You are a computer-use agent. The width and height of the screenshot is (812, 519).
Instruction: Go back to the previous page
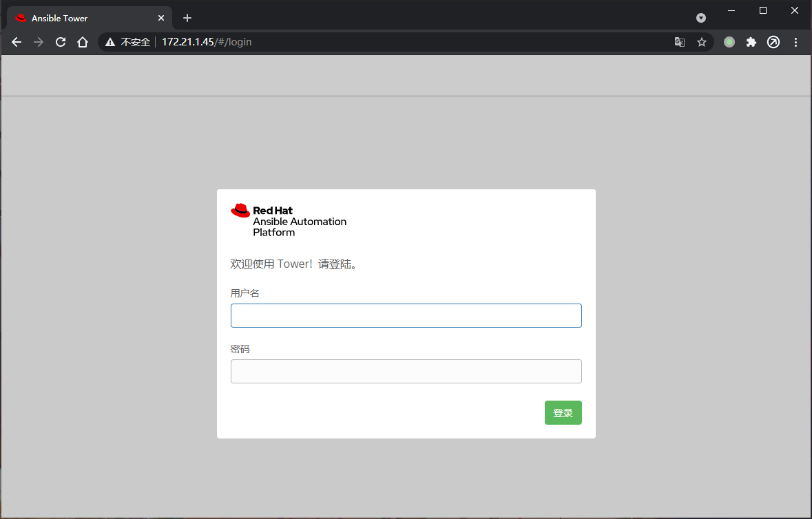click(17, 42)
